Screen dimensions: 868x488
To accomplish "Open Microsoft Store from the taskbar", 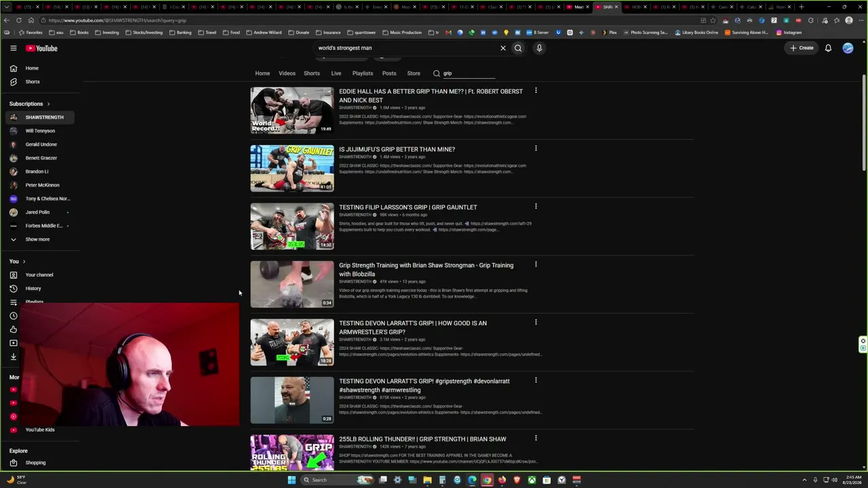I will (547, 480).
